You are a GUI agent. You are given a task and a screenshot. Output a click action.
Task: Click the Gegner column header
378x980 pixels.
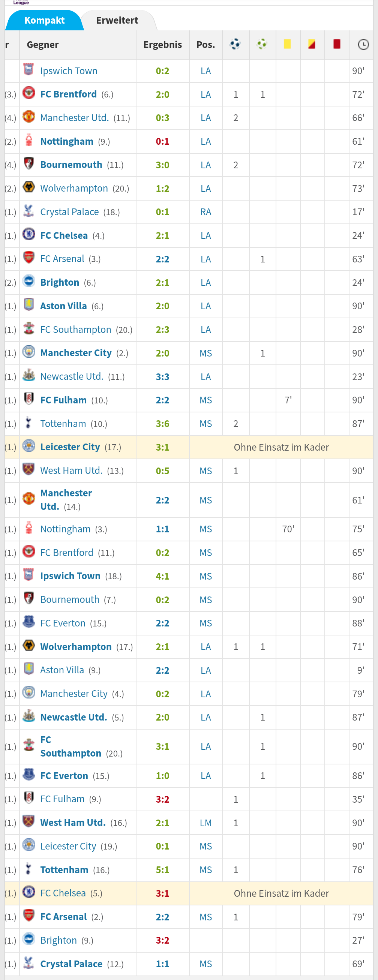coord(43,45)
